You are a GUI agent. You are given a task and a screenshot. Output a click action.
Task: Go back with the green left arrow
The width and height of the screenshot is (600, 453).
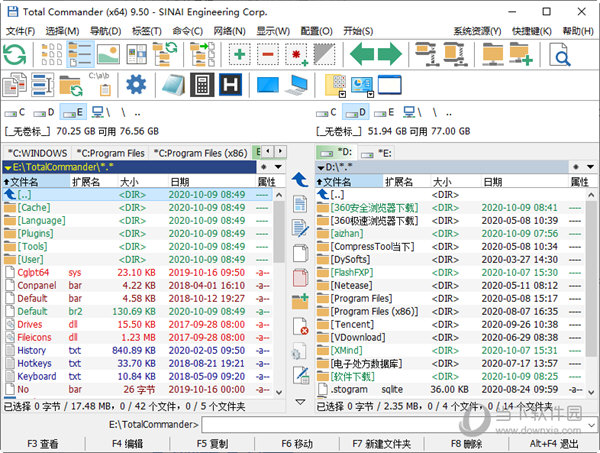coord(362,54)
